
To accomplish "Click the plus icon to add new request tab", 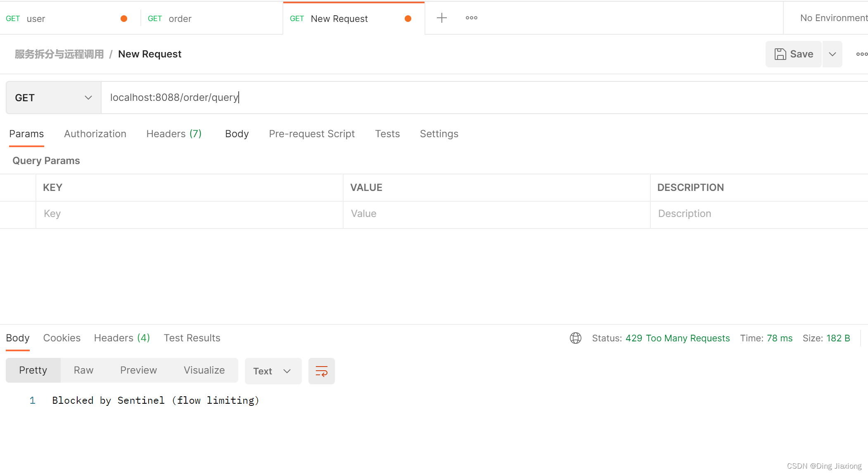I will coord(441,18).
